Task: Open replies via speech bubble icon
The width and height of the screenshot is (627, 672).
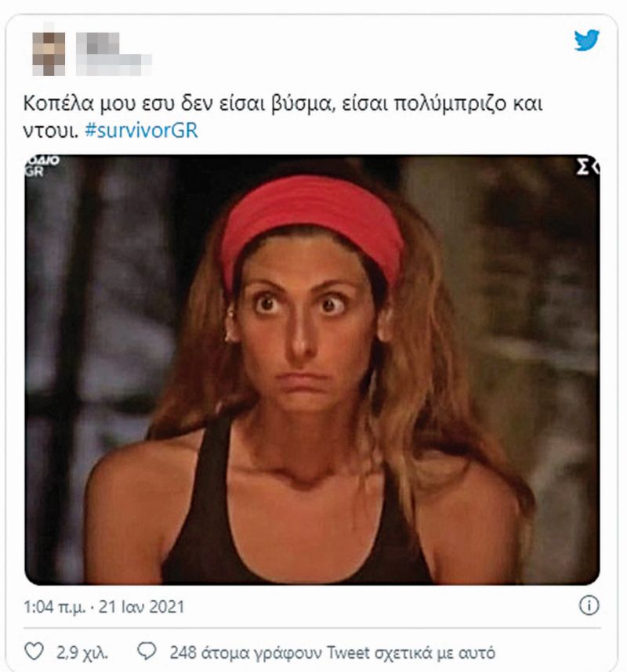Action: pos(147,652)
